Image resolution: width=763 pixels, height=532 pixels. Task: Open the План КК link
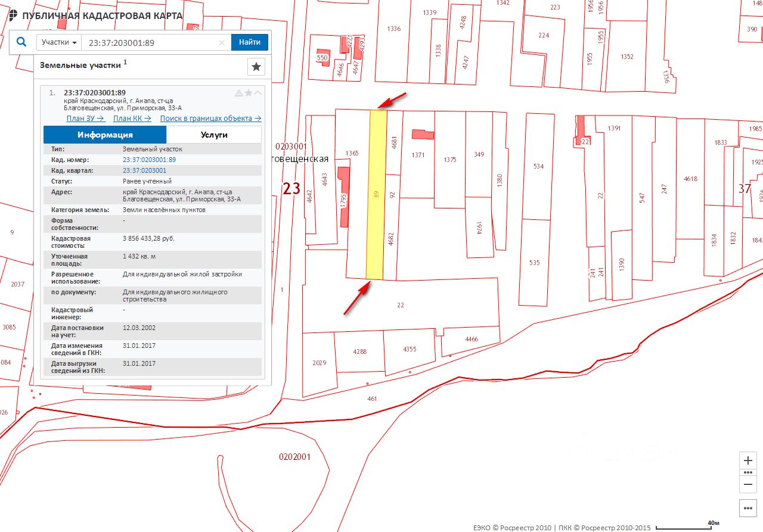coord(131,118)
